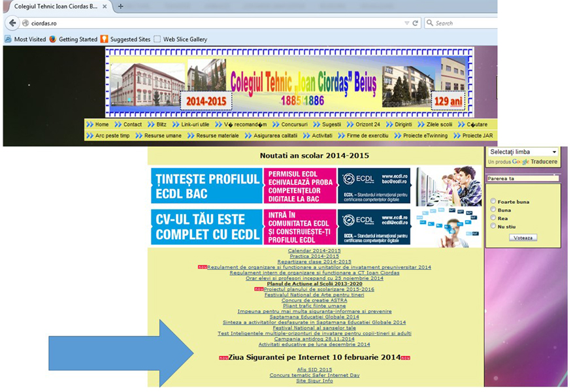This screenshot has height=392, width=588.
Task: Open the Concurs tematic Safer Internet Day link
Action: click(314, 375)
